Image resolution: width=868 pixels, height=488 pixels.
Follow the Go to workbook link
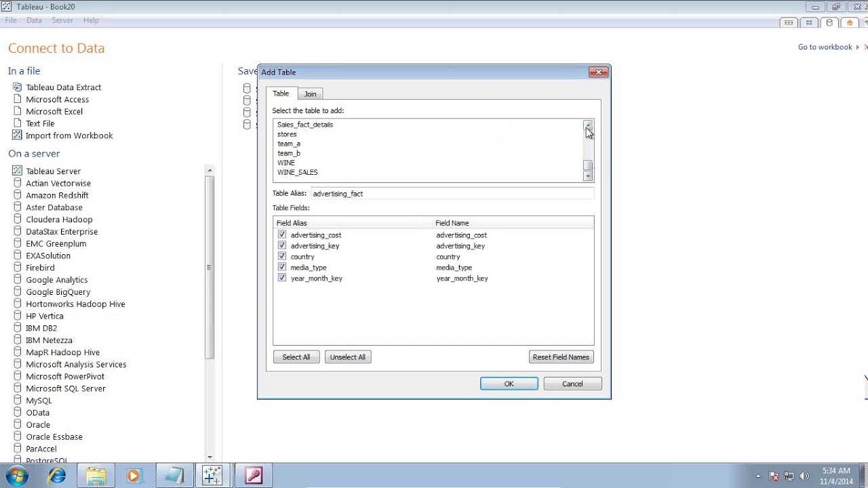825,47
